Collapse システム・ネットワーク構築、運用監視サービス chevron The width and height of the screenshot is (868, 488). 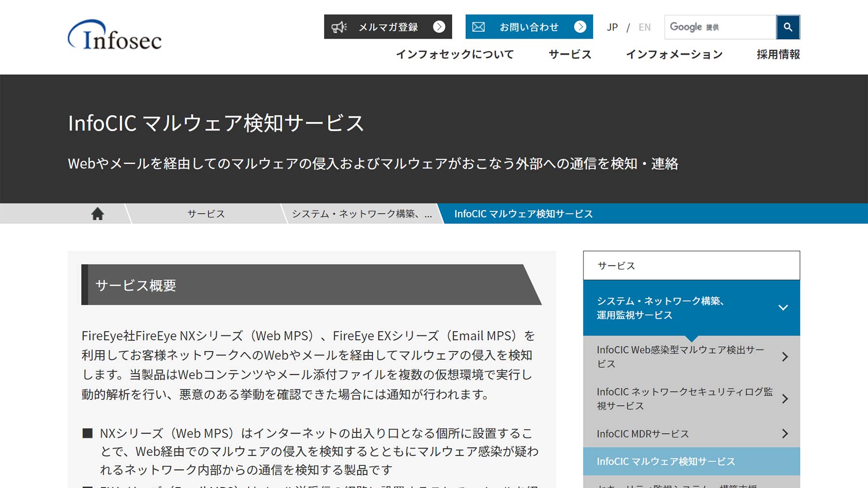783,307
